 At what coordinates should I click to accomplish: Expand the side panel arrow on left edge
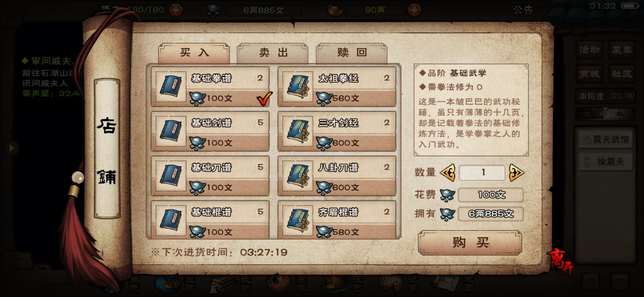pyautogui.click(x=12, y=148)
